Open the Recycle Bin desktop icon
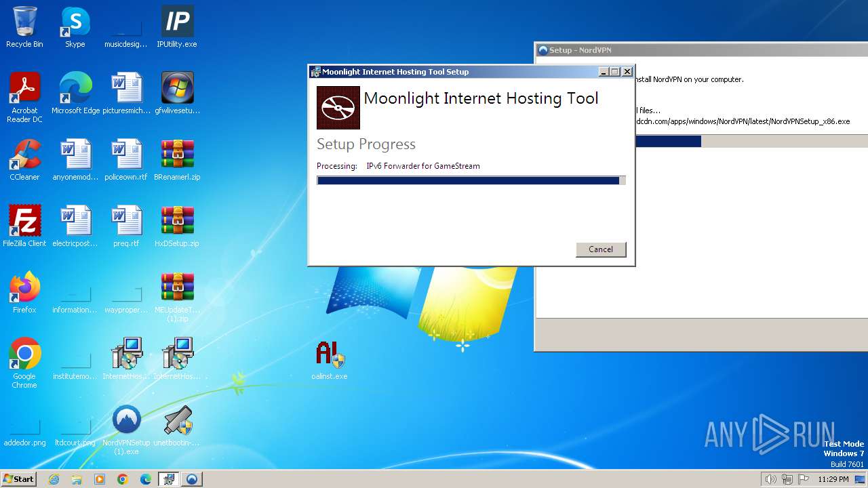The width and height of the screenshot is (868, 488). 24,27
